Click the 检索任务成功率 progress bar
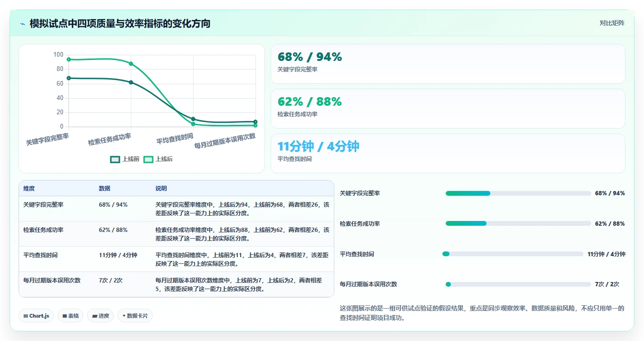644x341 pixels. [x=518, y=223]
